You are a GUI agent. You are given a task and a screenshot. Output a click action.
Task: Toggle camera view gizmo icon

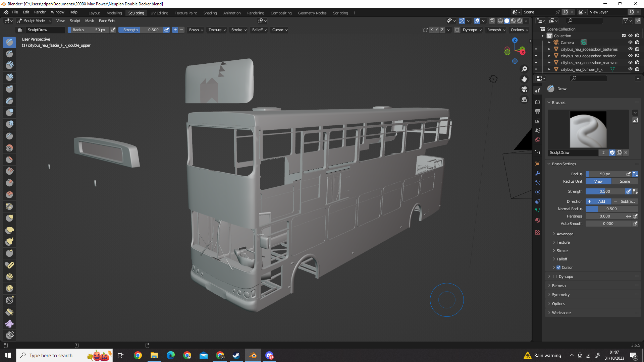524,89
